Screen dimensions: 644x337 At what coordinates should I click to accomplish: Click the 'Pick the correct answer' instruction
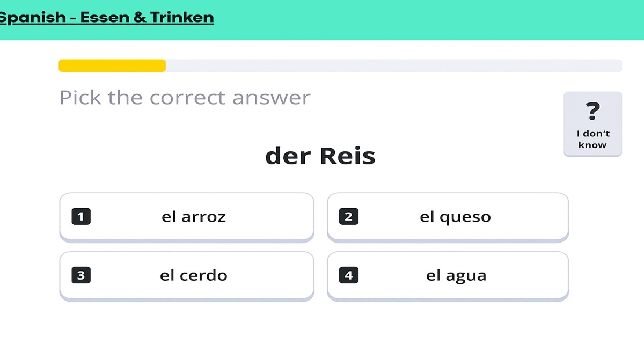(x=185, y=98)
